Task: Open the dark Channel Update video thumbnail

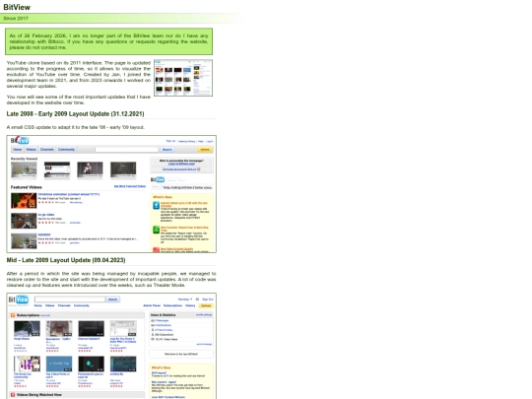Action: pyautogui.click(x=92, y=329)
